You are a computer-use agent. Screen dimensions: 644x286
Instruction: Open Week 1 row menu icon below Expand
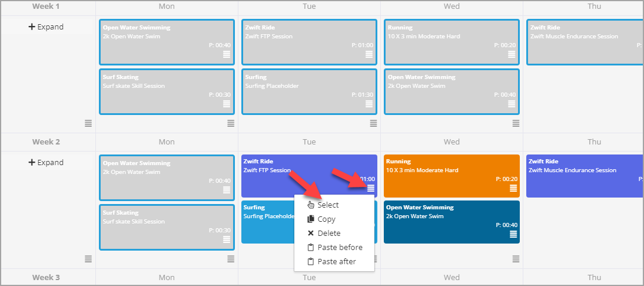[x=88, y=123]
